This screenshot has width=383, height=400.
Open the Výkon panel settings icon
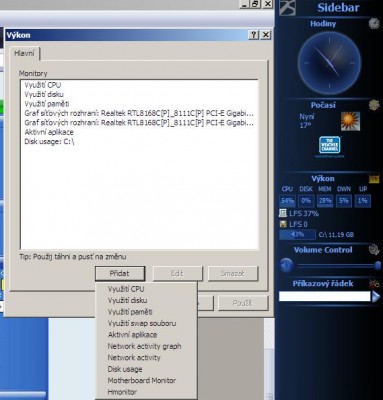point(374,179)
